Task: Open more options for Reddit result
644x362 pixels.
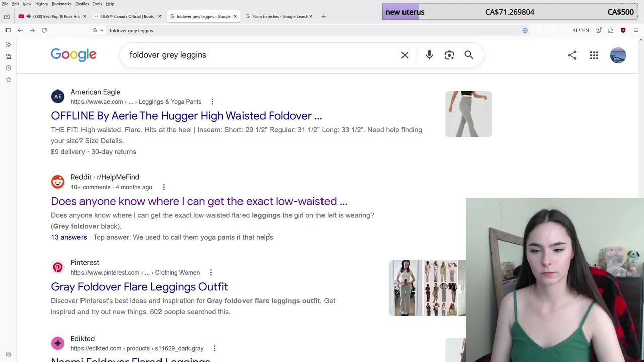Action: pyautogui.click(x=164, y=187)
